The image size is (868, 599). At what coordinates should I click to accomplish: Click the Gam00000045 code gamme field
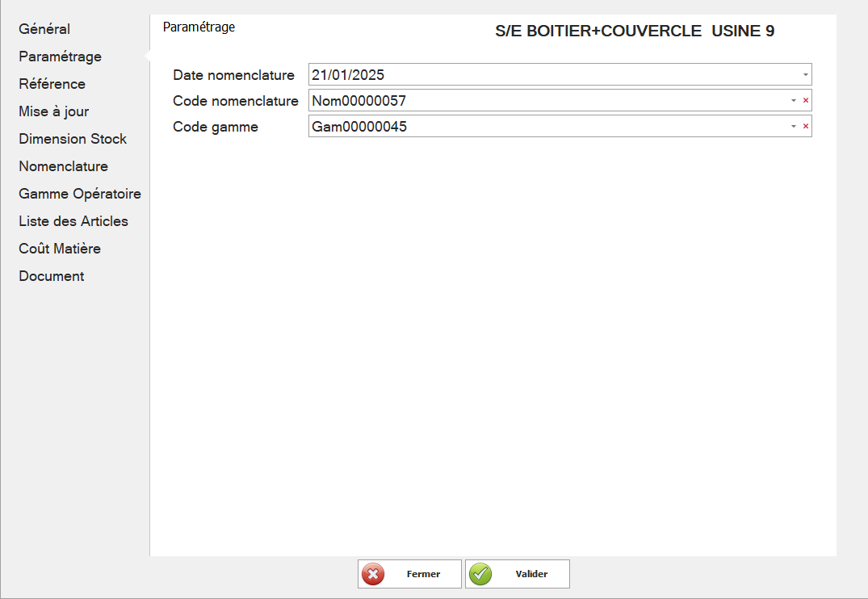541,127
